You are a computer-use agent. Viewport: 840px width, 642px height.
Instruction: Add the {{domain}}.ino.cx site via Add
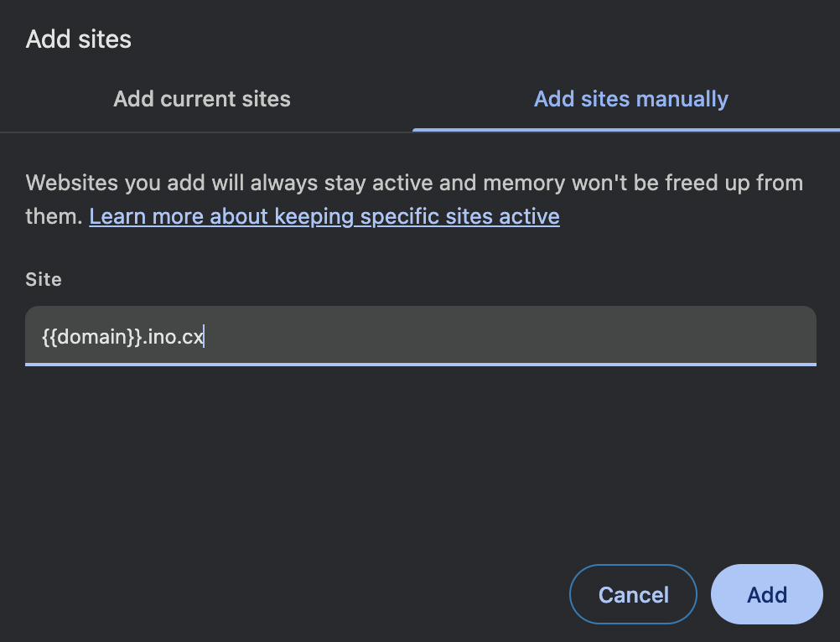point(766,594)
